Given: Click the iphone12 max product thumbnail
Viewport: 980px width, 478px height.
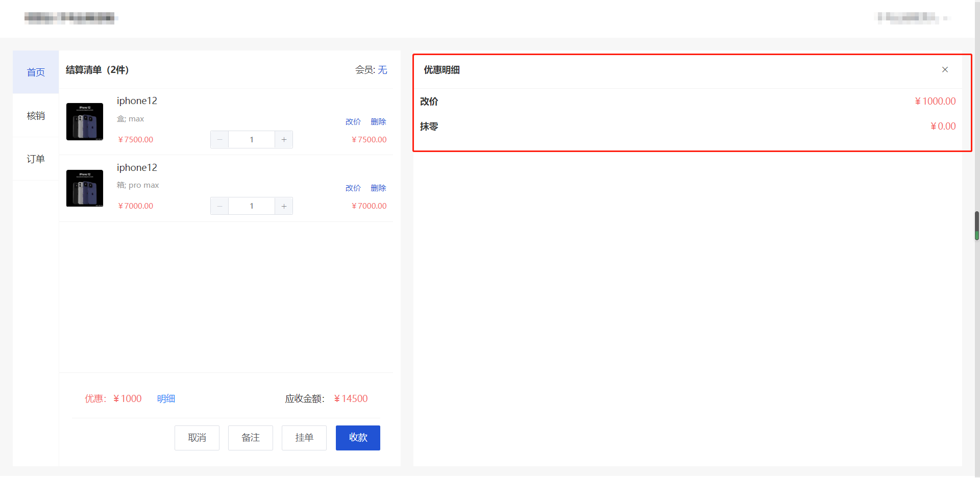Looking at the screenshot, I should (x=85, y=122).
